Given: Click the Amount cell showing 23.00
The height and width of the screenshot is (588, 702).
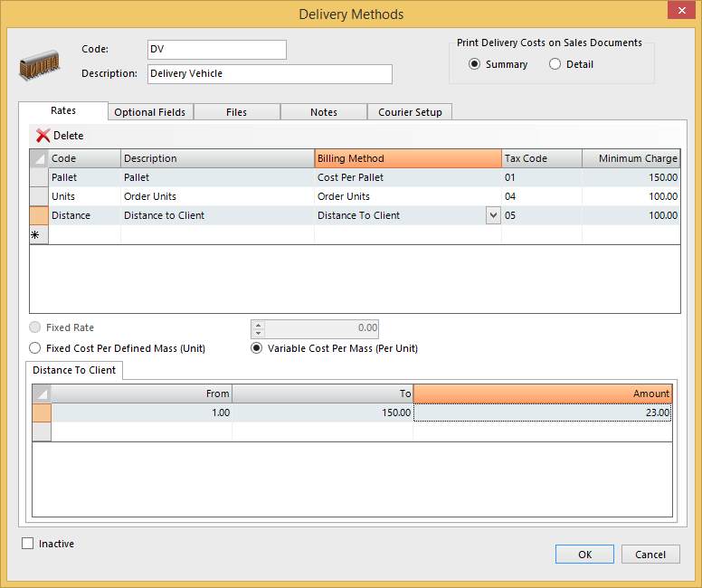Looking at the screenshot, I should tap(543, 413).
